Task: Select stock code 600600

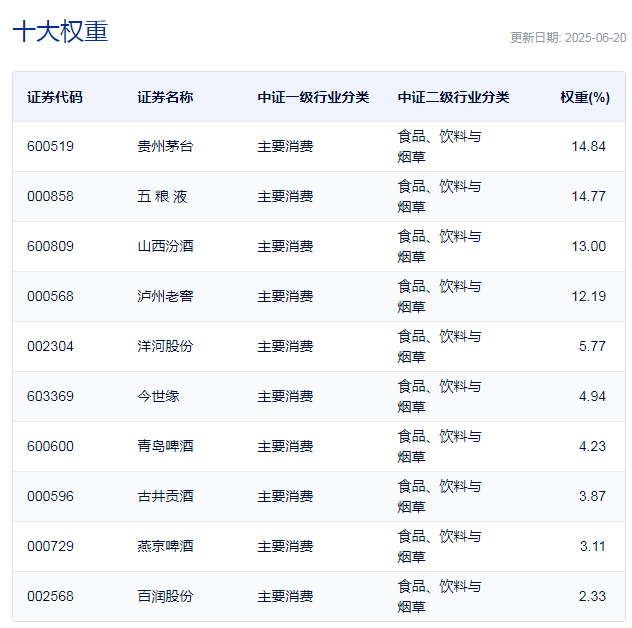Action: click(x=50, y=446)
